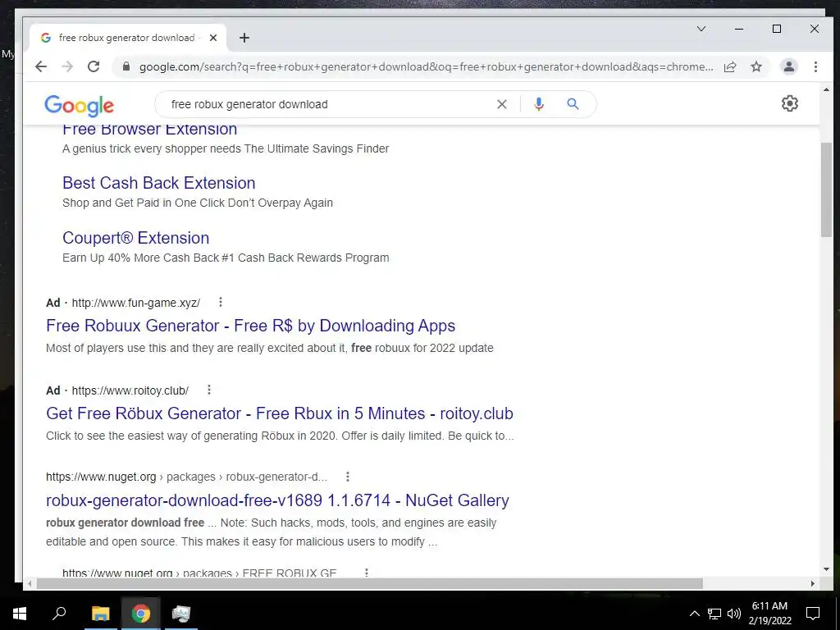Start a voice search with microphone
The image size is (840, 630).
click(539, 104)
